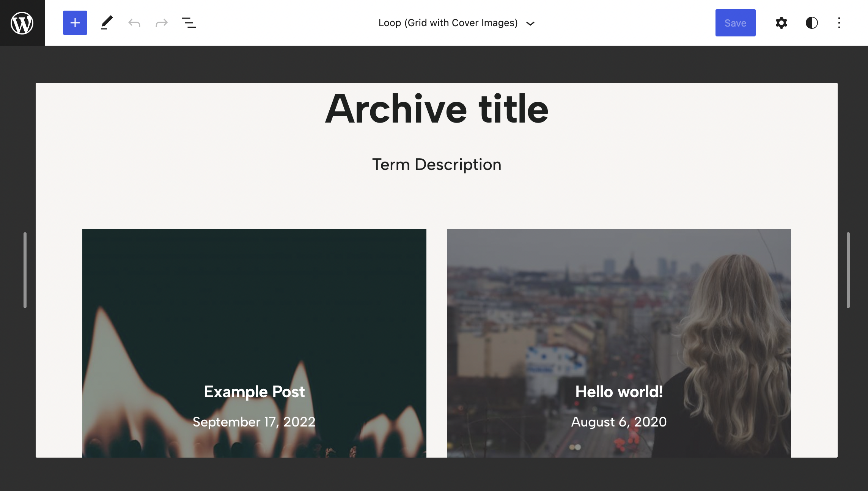868x491 pixels.
Task: Open the block inserter plus button
Action: click(x=75, y=23)
